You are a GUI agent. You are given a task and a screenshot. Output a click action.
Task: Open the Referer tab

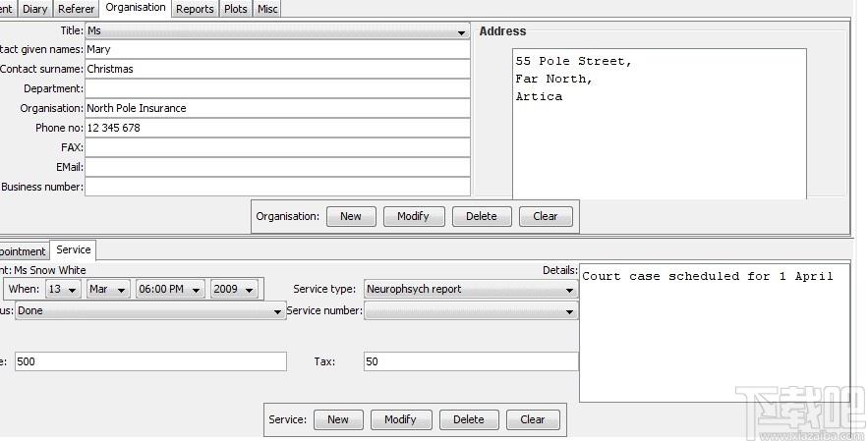pyautogui.click(x=76, y=9)
